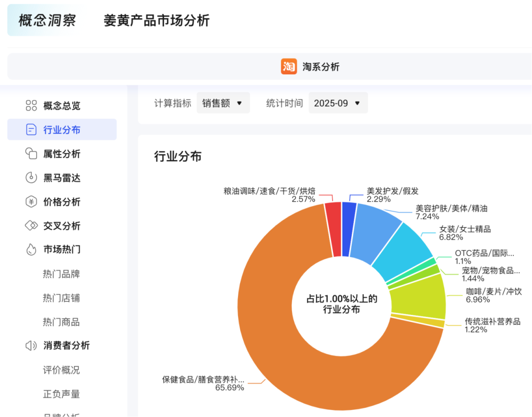532x417 pixels.
Task: Go to the 热门店铺 submenu item
Action: pyautogui.click(x=61, y=298)
